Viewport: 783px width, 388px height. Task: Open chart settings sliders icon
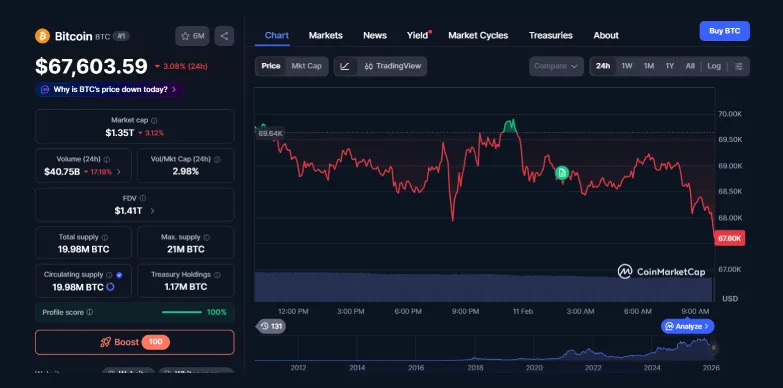pos(739,66)
